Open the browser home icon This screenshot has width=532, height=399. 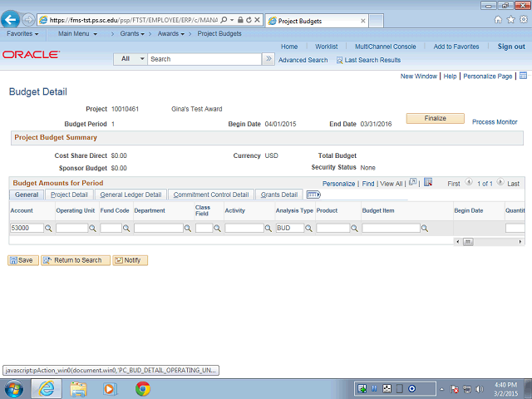(498, 20)
